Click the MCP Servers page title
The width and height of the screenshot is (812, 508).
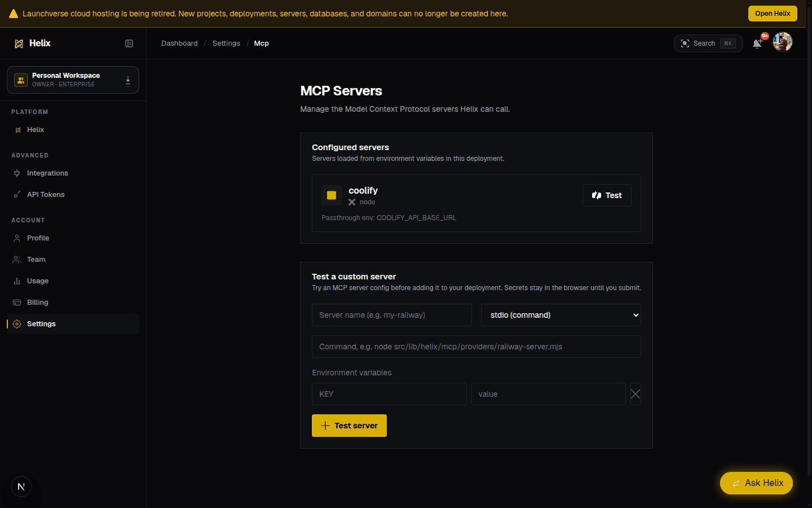341,91
